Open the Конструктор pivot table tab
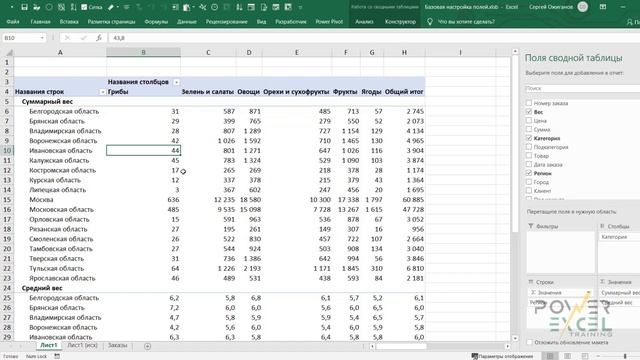 pos(400,22)
